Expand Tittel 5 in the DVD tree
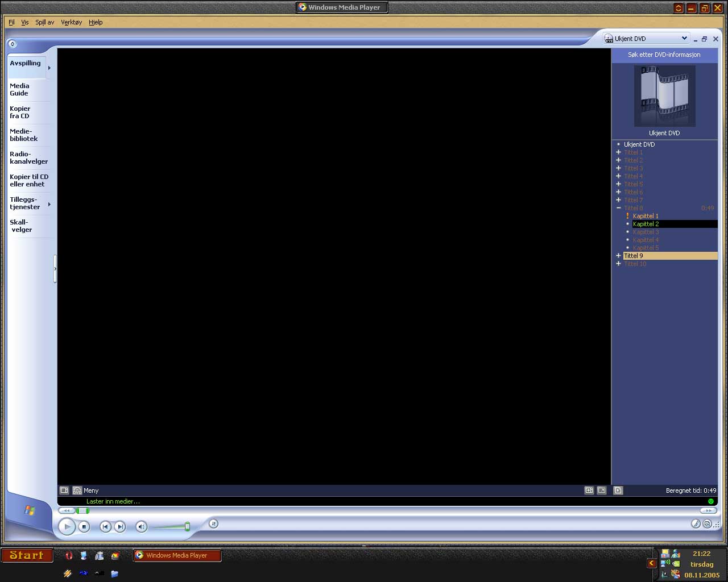Screen dimensions: 728x582 (618, 184)
